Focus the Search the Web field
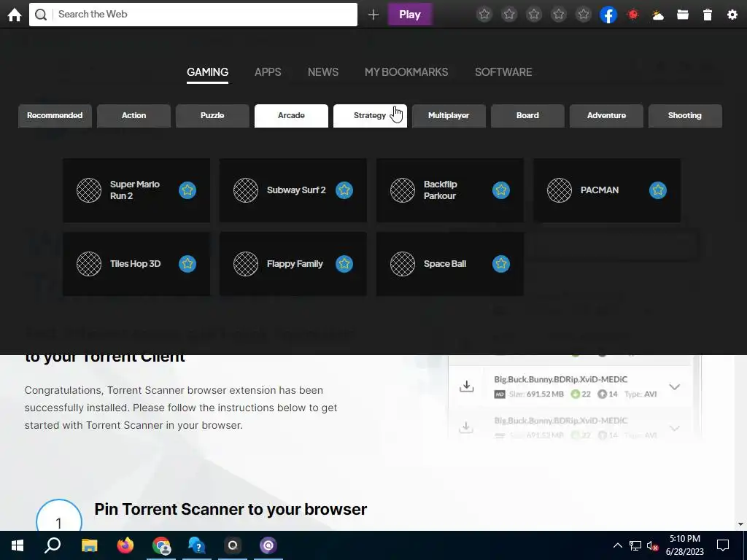 [193, 15]
